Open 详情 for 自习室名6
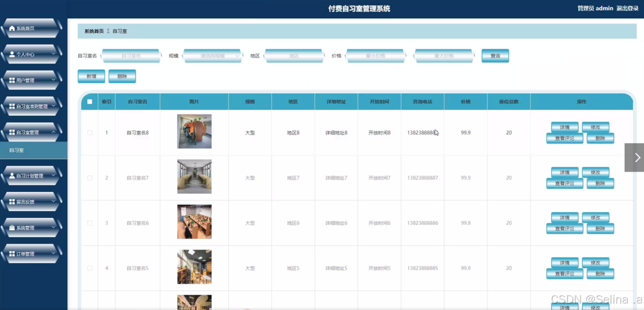Screen dimensions: 644x310 pos(565,218)
